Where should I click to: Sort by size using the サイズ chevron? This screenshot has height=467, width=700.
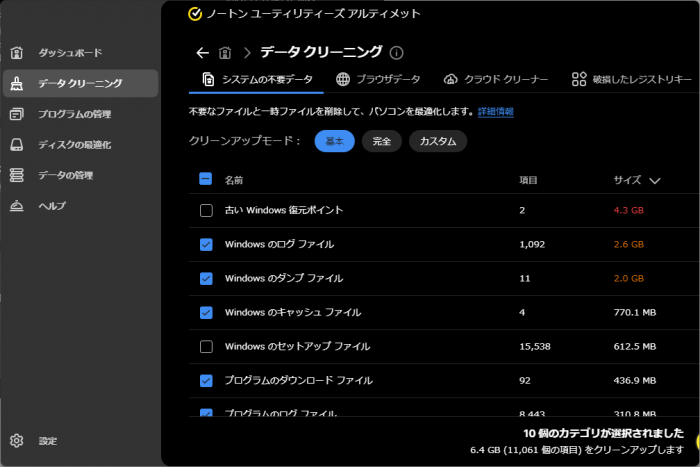pos(654,181)
